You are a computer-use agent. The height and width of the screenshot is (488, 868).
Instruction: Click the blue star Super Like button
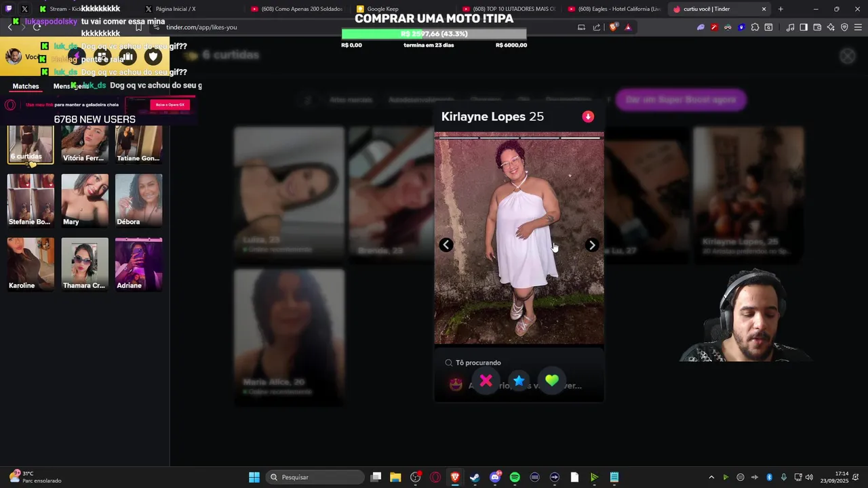tap(519, 381)
